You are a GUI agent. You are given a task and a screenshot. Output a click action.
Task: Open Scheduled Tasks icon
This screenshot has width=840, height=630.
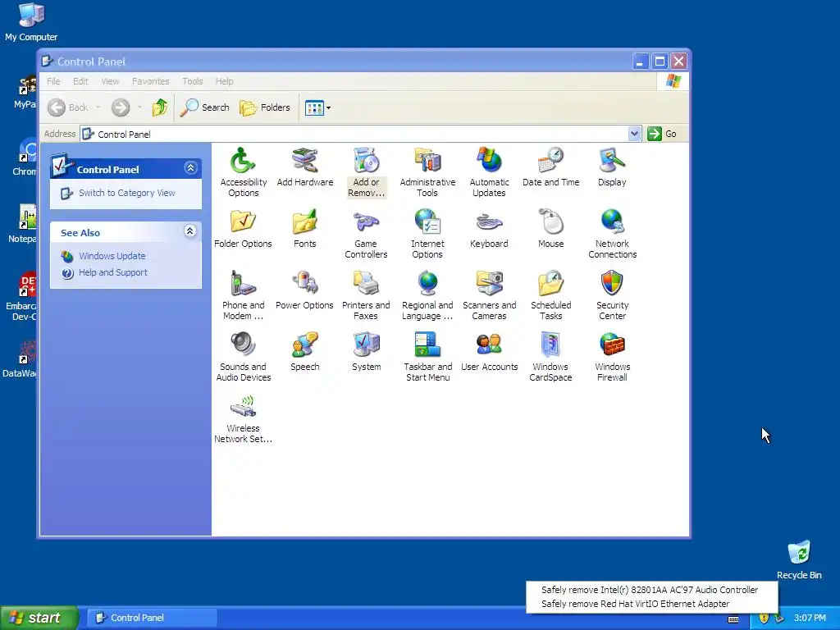tap(550, 295)
